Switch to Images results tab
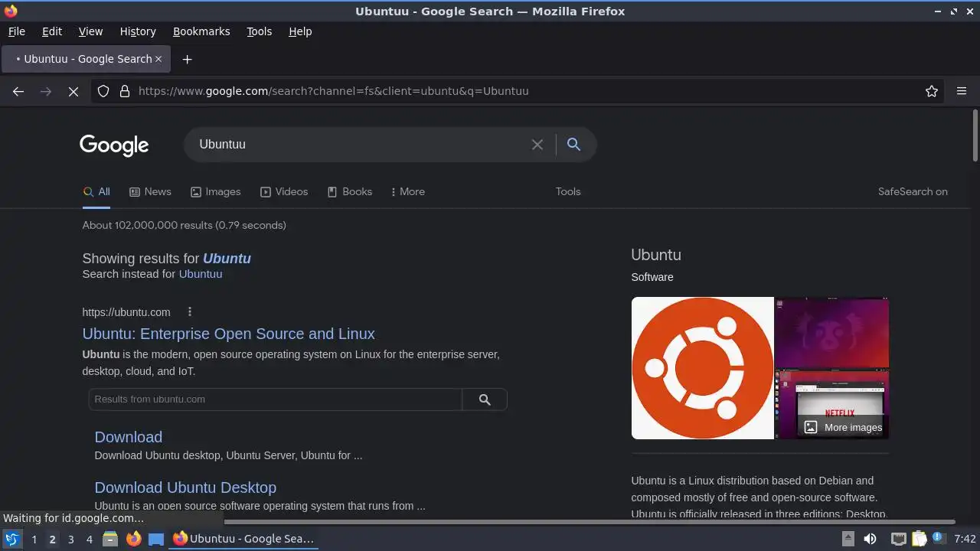This screenshot has height=551, width=980. coord(216,191)
